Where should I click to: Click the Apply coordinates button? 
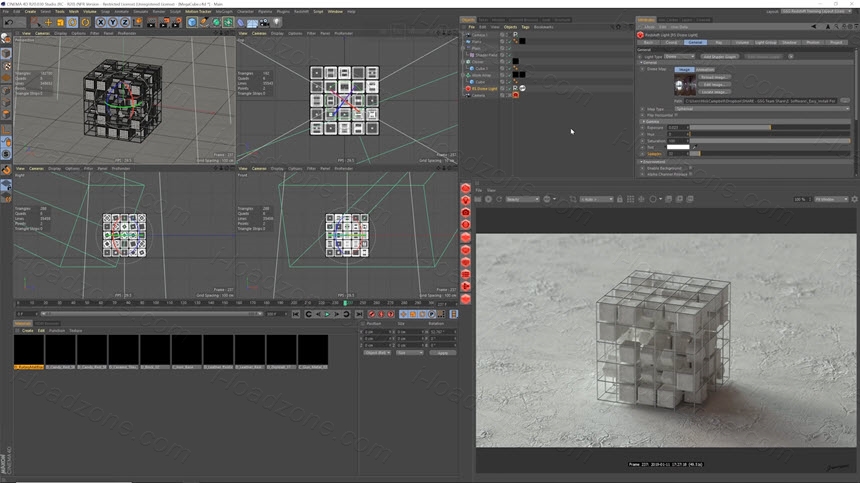(x=443, y=353)
